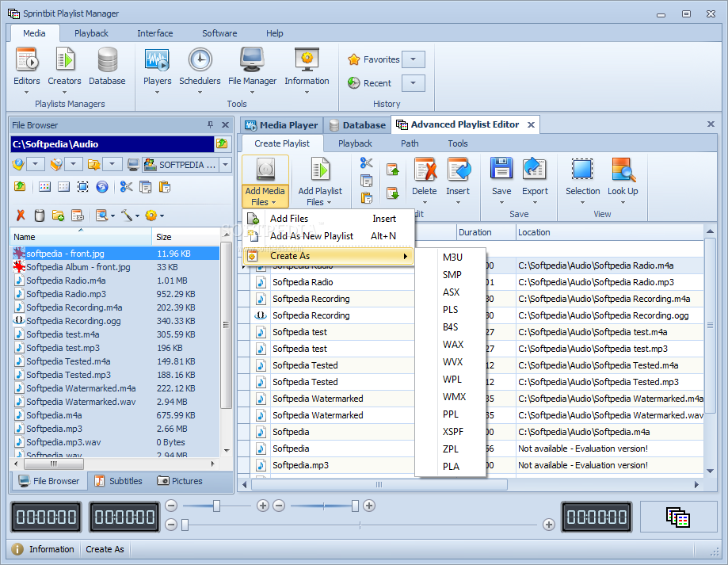Screen dimensions: 728x565
Task: Open the Subtitles tab at panel bottom
Action: [x=117, y=481]
